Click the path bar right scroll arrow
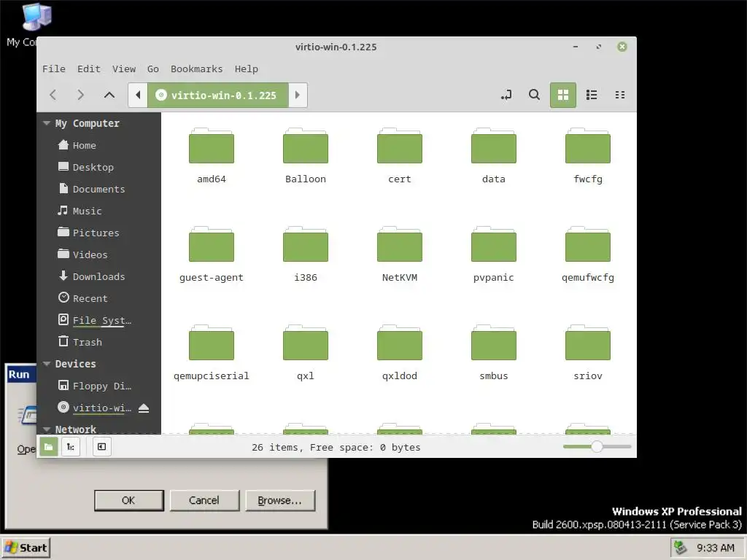Image resolution: width=747 pixels, height=560 pixels. click(x=298, y=95)
